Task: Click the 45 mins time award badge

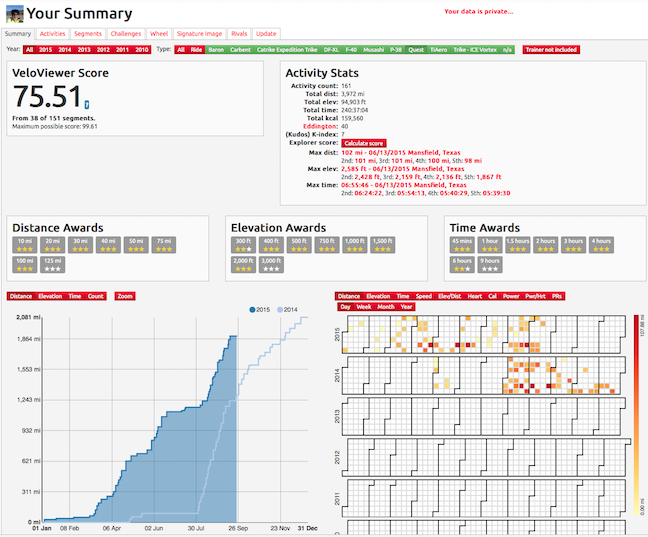Action: coord(462,245)
